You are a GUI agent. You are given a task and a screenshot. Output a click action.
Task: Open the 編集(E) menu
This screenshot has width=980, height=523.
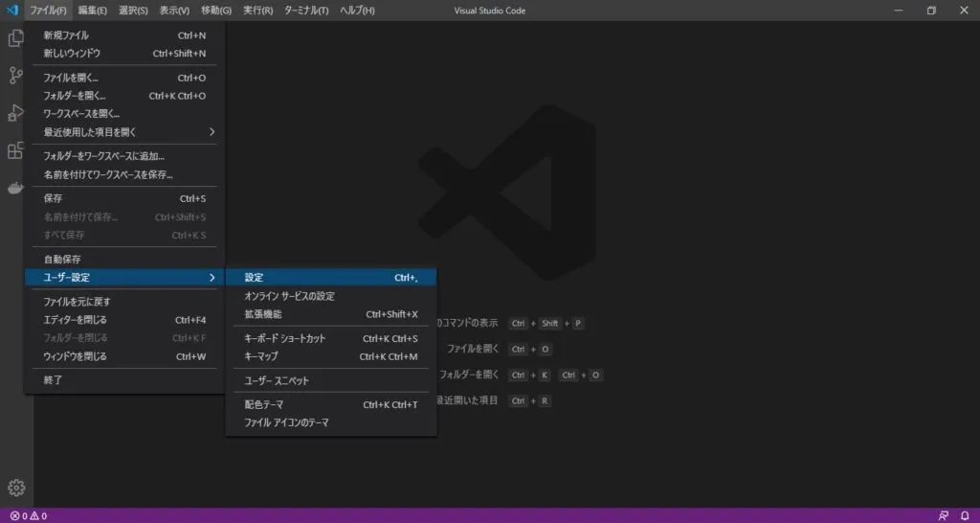[x=93, y=11]
